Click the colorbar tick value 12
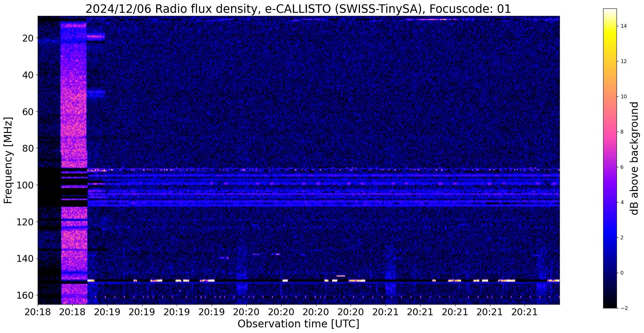This screenshot has height=333, width=644. point(623,61)
